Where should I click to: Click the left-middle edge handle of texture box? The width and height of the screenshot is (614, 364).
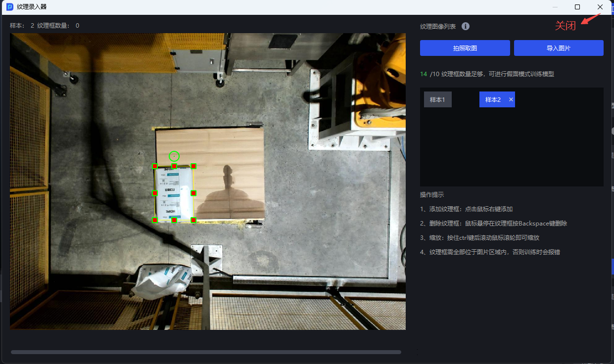(155, 193)
